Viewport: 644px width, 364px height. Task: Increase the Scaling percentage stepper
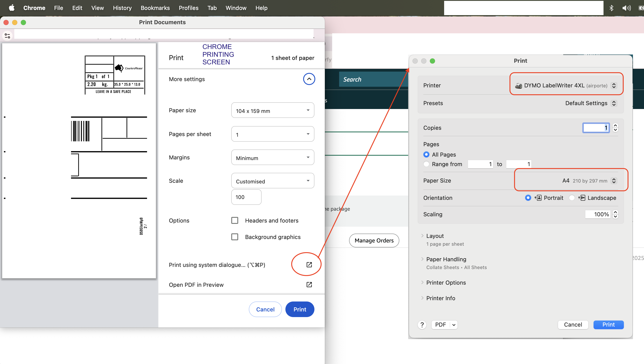click(x=615, y=212)
